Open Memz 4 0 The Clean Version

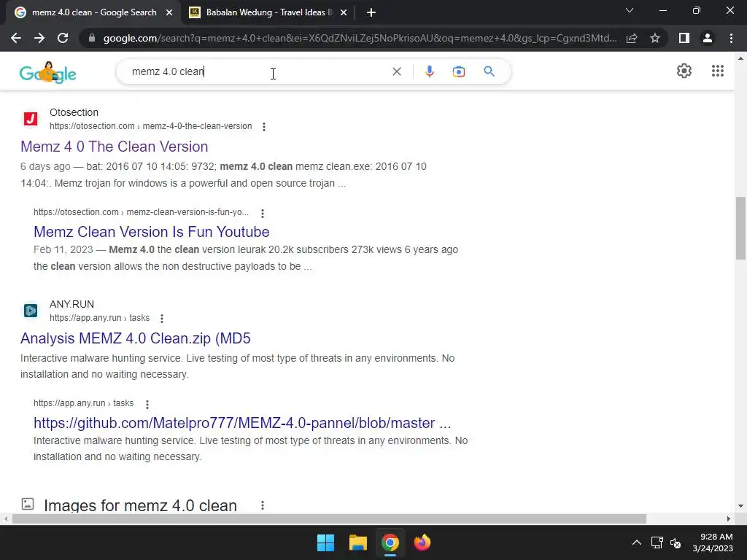115,147
